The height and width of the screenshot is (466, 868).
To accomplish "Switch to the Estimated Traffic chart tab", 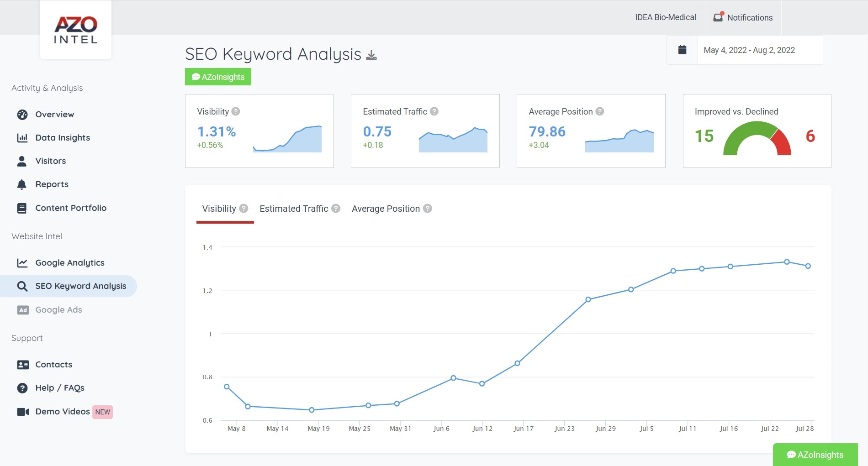I will pos(294,209).
